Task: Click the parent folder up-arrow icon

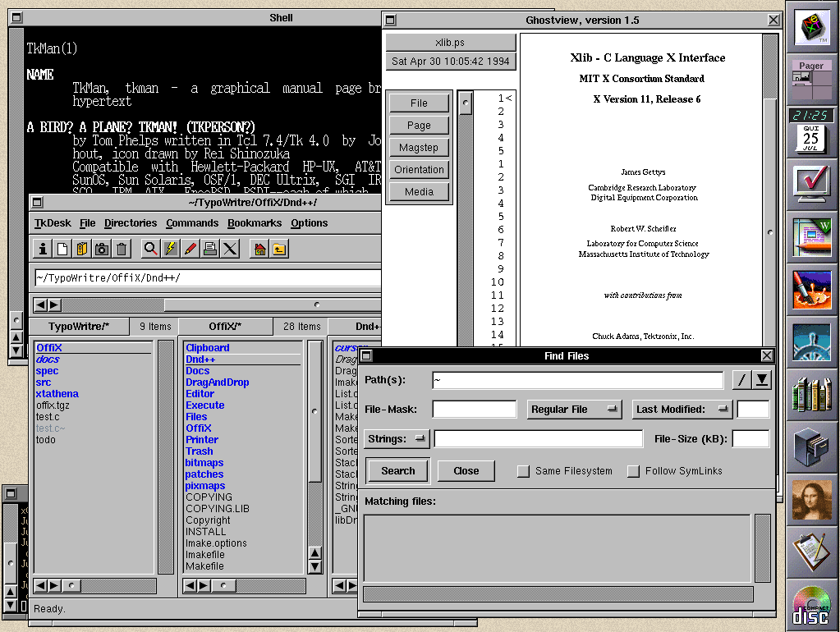Action: (279, 249)
